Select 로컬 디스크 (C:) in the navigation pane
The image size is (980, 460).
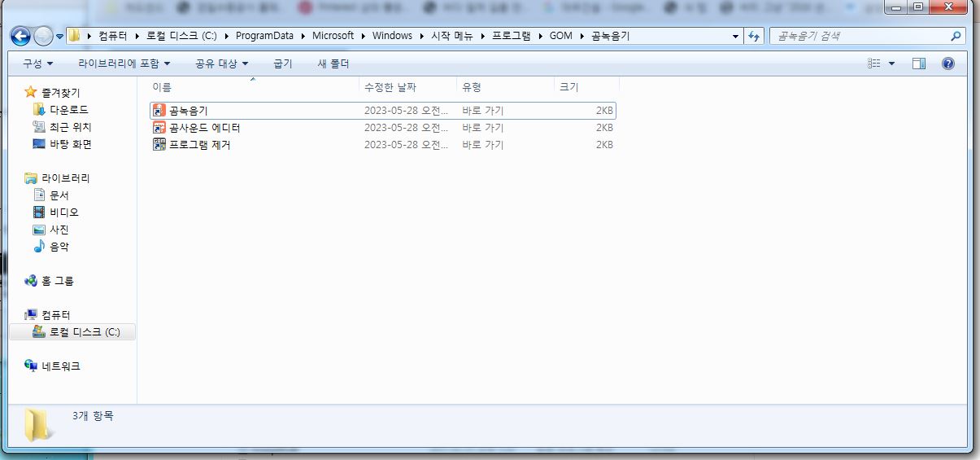72,332
